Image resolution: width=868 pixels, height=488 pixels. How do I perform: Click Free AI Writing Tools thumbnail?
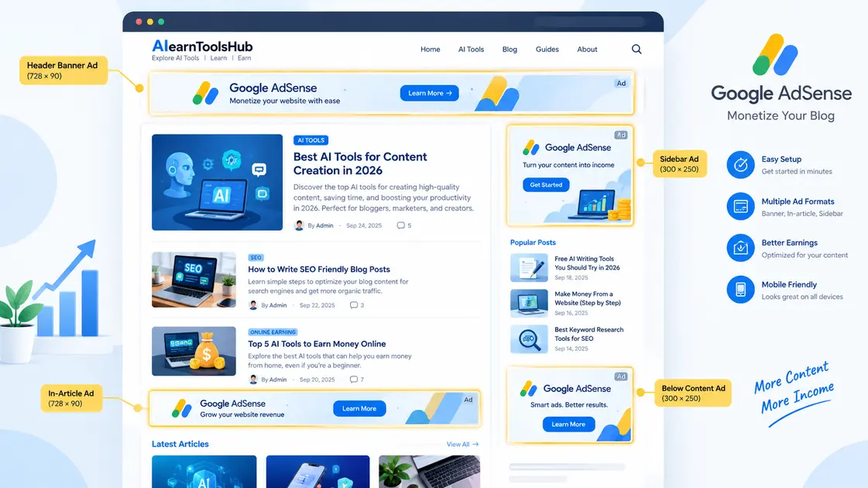pyautogui.click(x=529, y=268)
